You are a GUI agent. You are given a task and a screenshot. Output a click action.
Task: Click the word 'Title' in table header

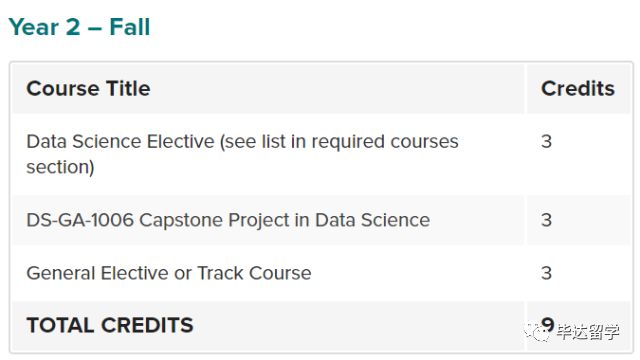128,89
